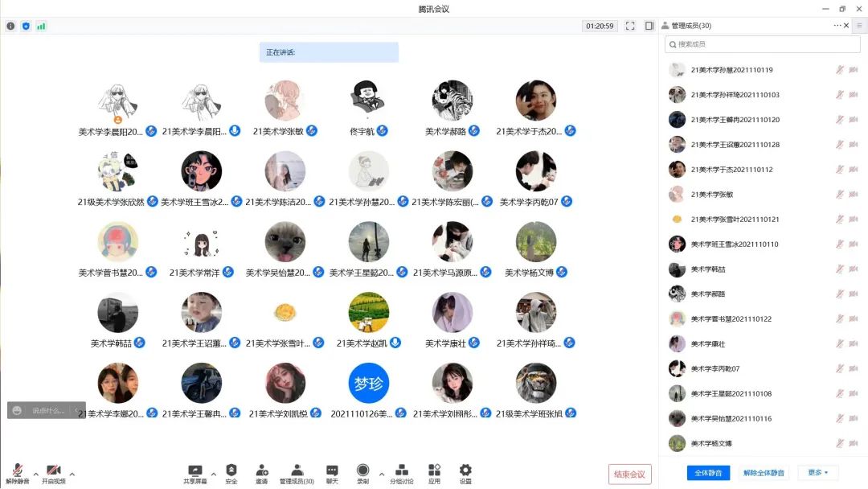The height and width of the screenshot is (489, 868).
Task: Open the chat (聊天) panel
Action: tap(331, 472)
